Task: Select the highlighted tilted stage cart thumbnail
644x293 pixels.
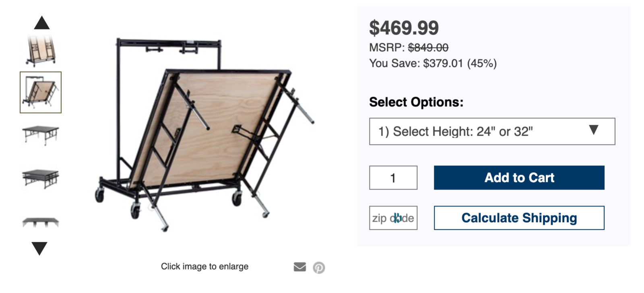Action: pos(41,93)
